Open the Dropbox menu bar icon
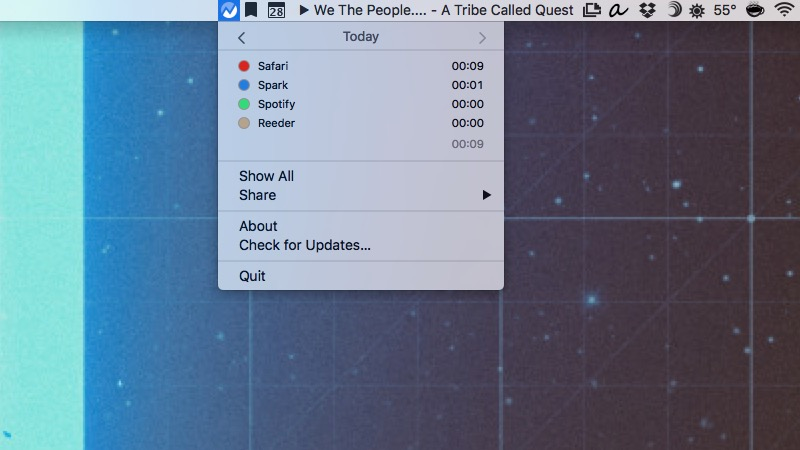 tap(647, 10)
